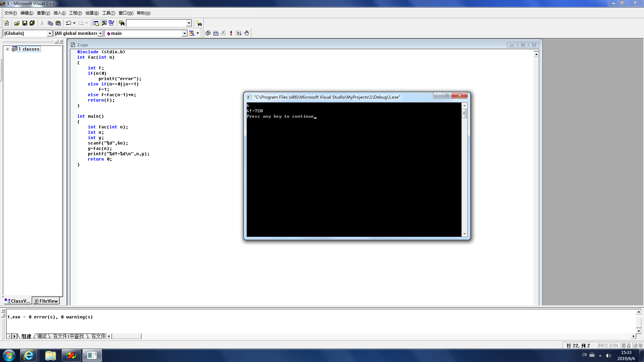The height and width of the screenshot is (362, 644).
Task: Toggle the Output window icon
Action: coord(104,23)
